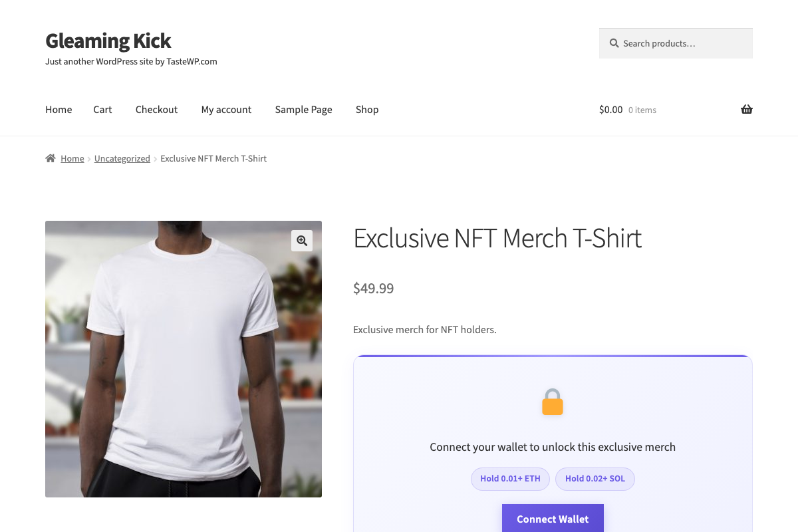Click the Gleaming Kick site title
Viewport: 798px width, 532px height.
click(x=108, y=41)
